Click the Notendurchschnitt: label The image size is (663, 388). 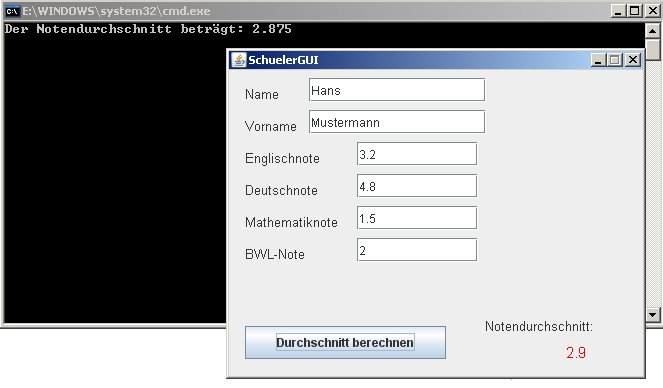click(x=539, y=326)
